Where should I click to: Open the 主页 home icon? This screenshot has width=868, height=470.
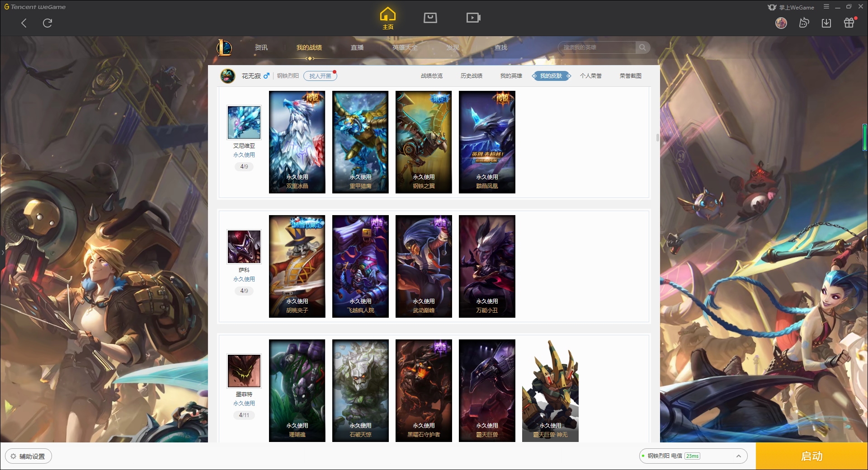click(x=388, y=18)
